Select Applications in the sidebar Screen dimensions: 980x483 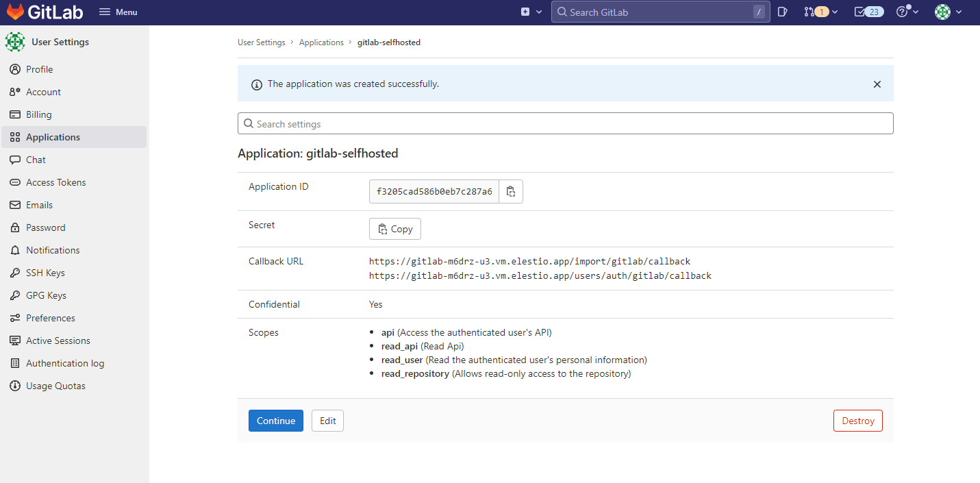click(74, 137)
